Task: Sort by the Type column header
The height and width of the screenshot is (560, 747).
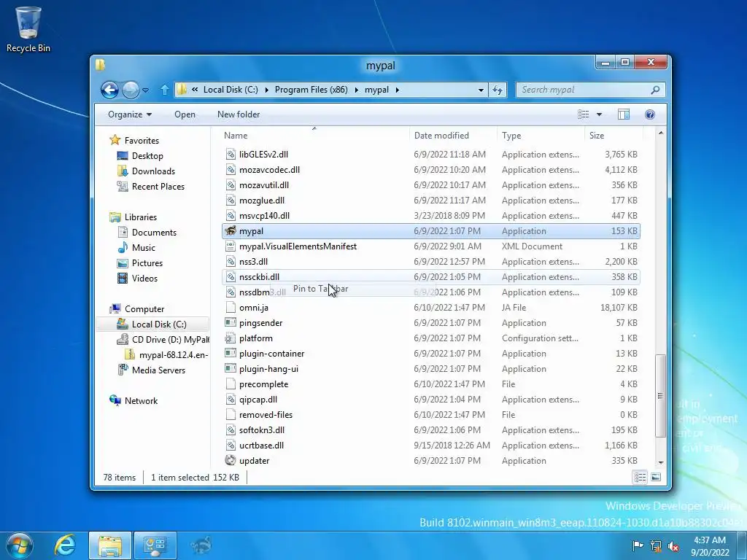Action: (541, 135)
